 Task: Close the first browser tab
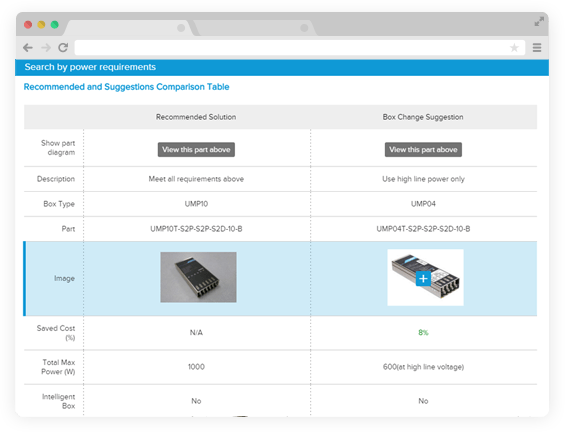[x=181, y=28]
